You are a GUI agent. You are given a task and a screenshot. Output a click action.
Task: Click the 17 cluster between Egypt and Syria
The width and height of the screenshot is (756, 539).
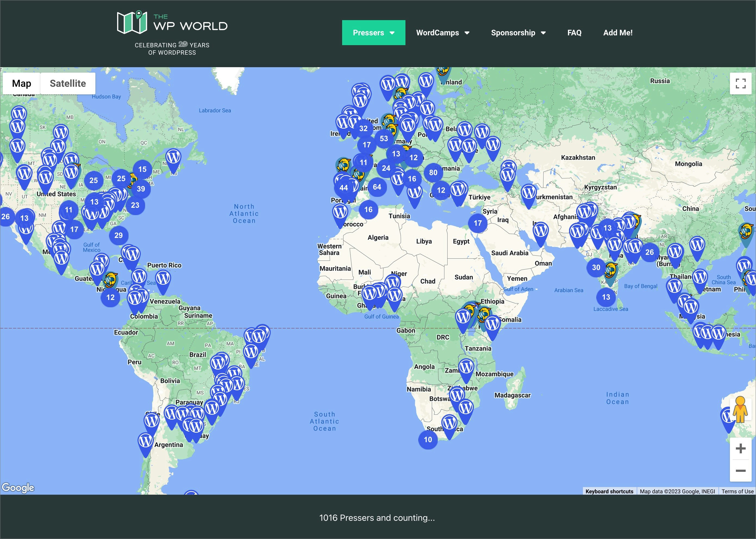click(477, 223)
